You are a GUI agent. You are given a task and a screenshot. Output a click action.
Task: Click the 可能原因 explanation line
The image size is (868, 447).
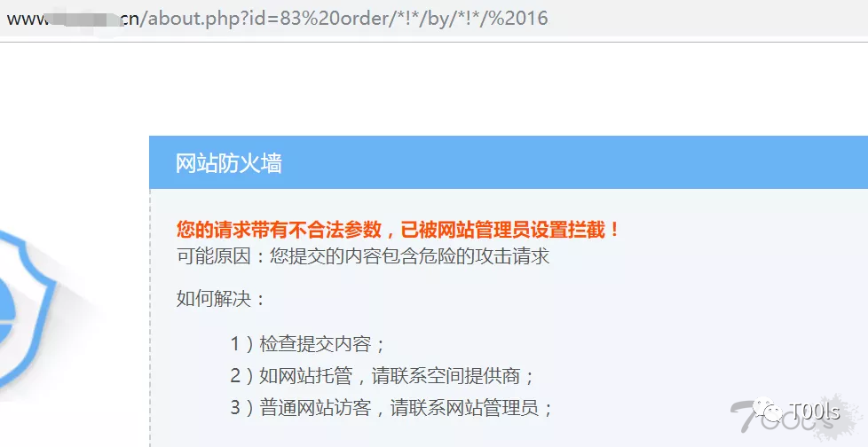click(x=363, y=256)
